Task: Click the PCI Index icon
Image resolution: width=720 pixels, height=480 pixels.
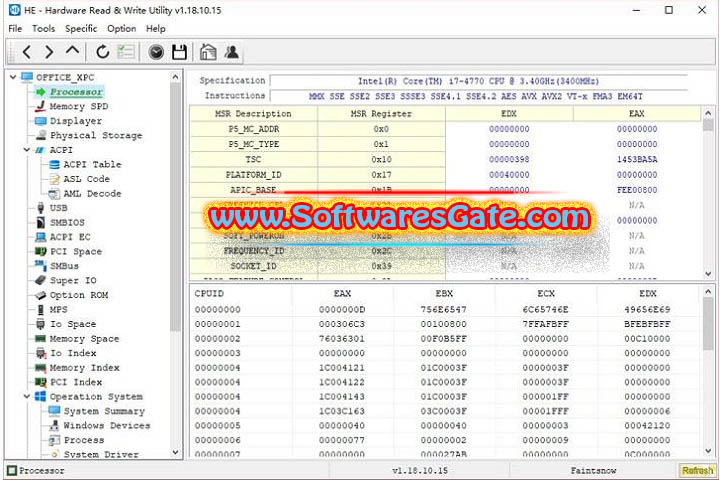Action: pos(41,382)
